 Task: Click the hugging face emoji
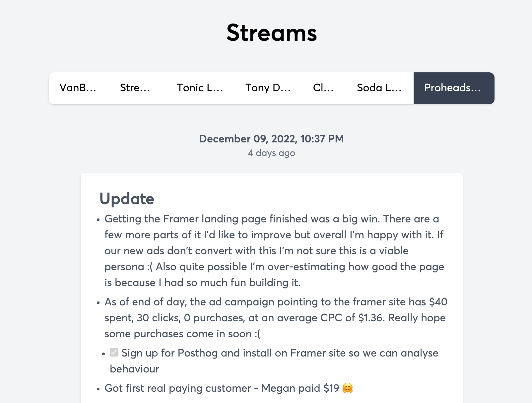pyautogui.click(x=347, y=388)
